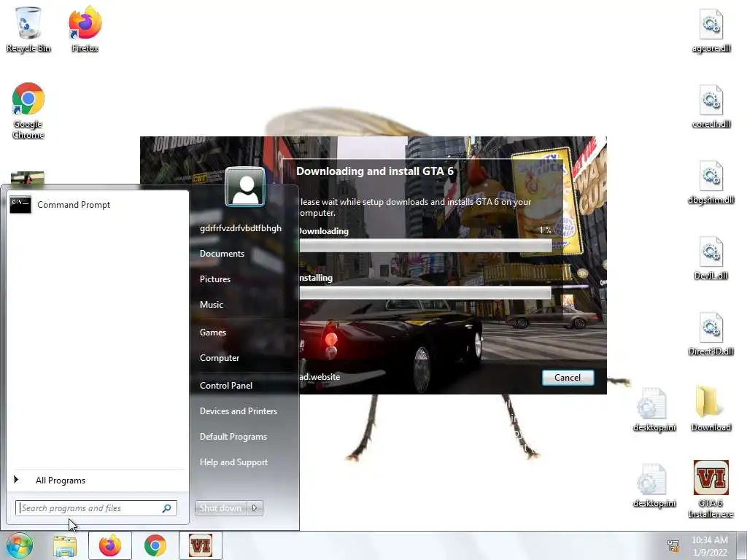Click the Search programs and files box
Image resolution: width=747 pixels, height=560 pixels.
coord(96,508)
